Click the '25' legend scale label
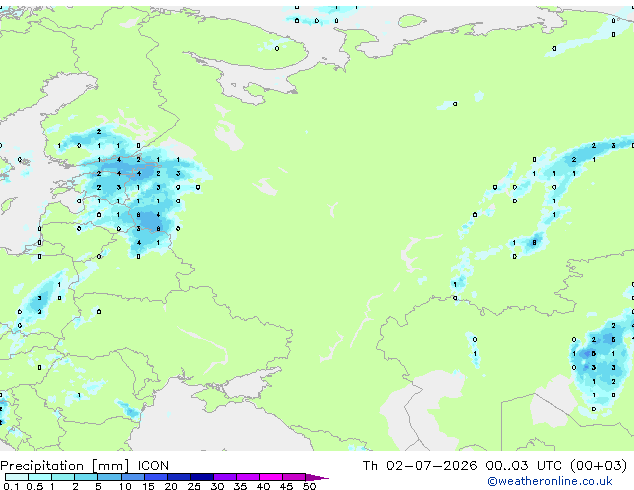The image size is (634, 490). tap(194, 486)
